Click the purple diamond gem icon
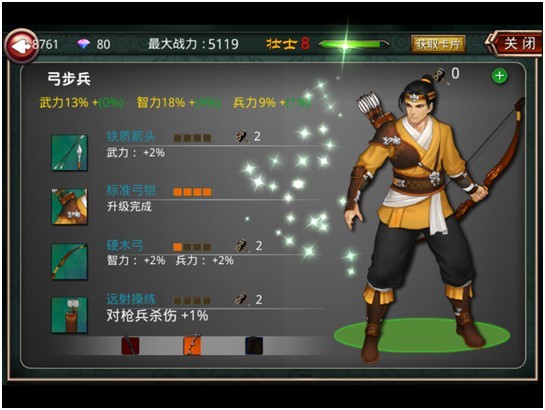Image resolution: width=545 pixels, height=410 pixels. pos(83,44)
